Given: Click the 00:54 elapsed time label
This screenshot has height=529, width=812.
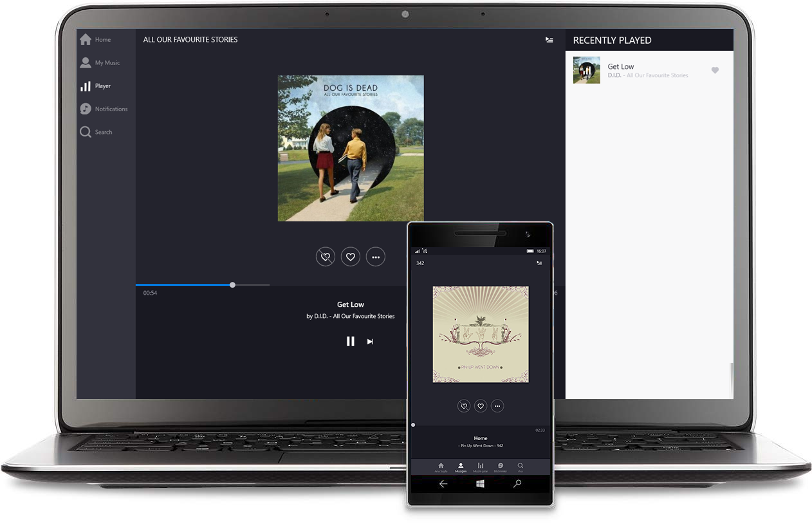Looking at the screenshot, I should (x=150, y=293).
